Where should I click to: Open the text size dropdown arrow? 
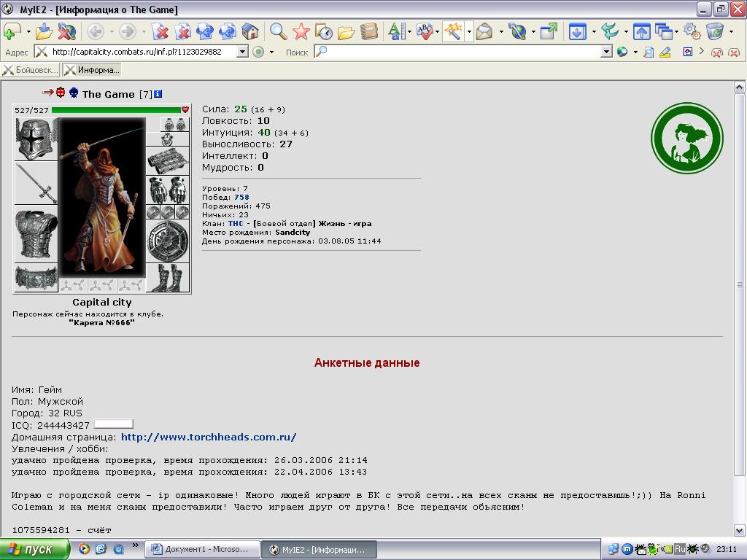[x=410, y=32]
